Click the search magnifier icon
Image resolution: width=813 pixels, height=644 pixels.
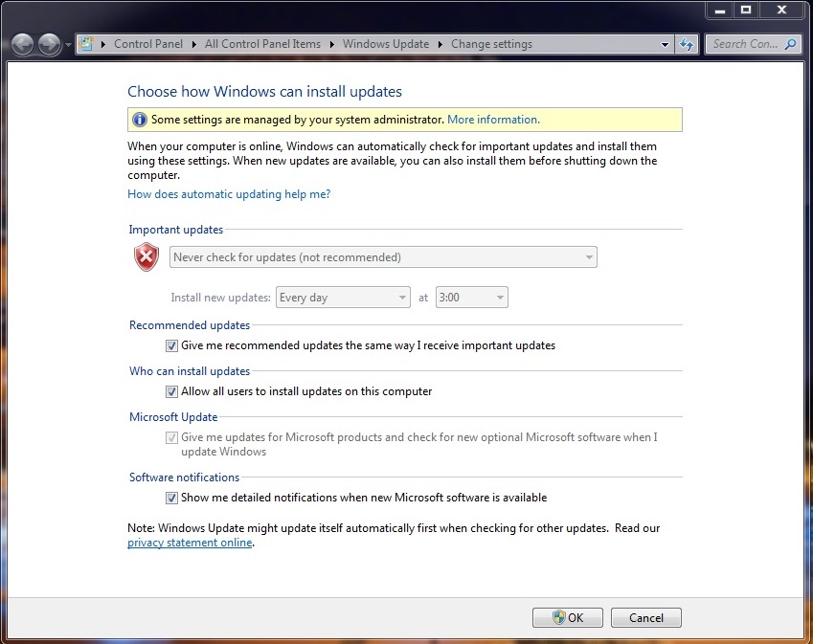pos(791,44)
